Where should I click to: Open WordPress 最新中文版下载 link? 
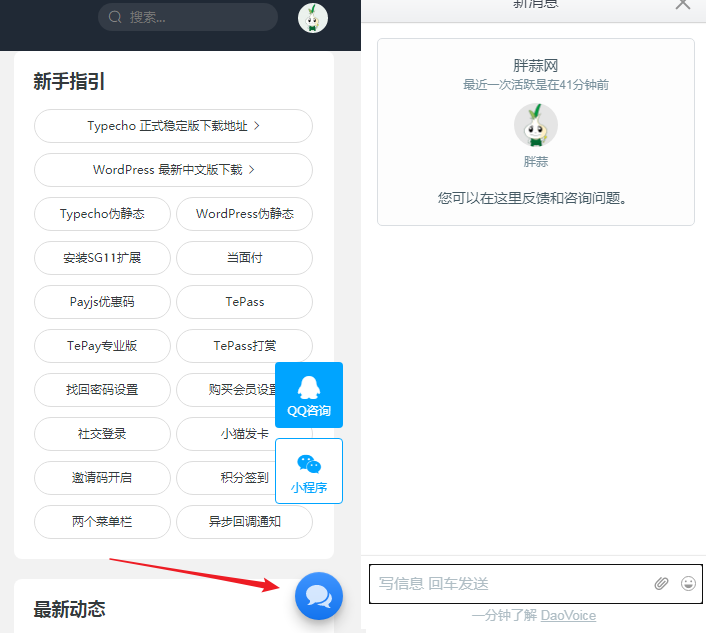[173, 170]
